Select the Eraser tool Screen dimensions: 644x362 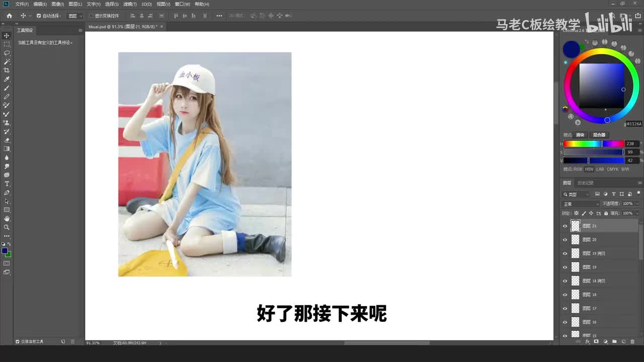click(x=7, y=140)
